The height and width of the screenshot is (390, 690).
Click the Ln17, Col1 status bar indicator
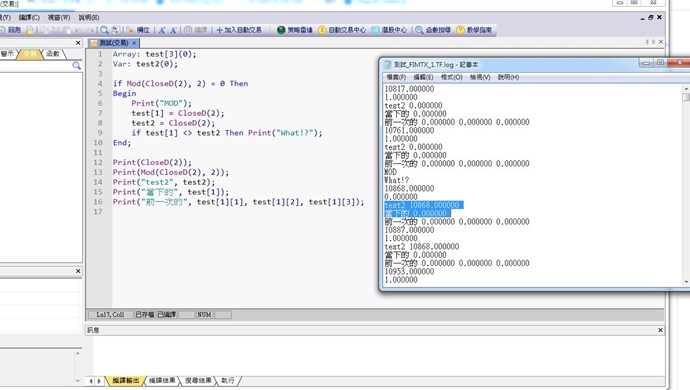(x=110, y=315)
